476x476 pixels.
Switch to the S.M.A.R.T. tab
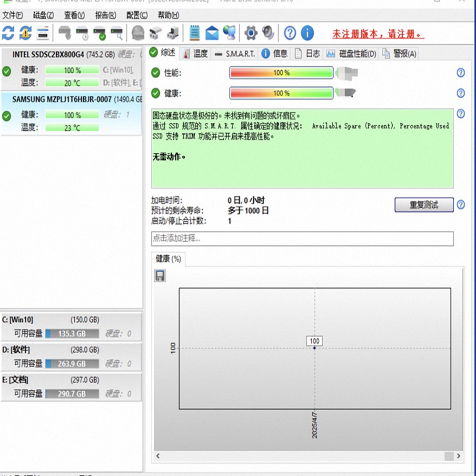pos(235,54)
